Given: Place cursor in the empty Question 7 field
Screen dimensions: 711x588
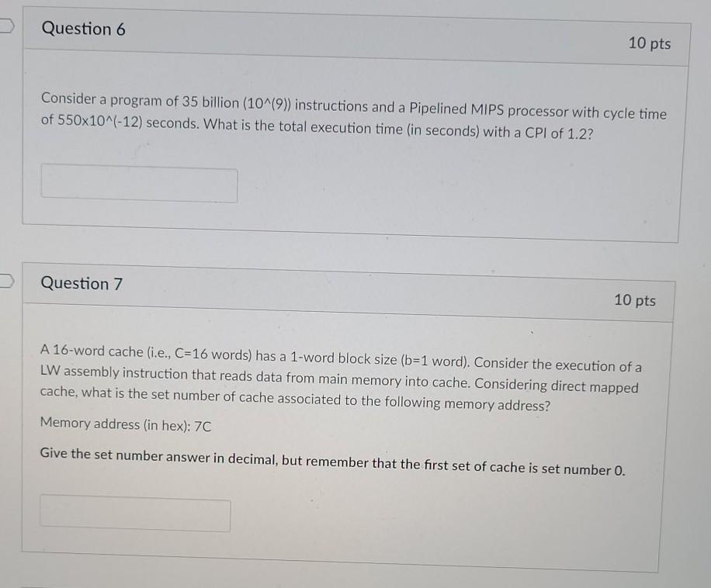Looking at the screenshot, I should pos(134,514).
